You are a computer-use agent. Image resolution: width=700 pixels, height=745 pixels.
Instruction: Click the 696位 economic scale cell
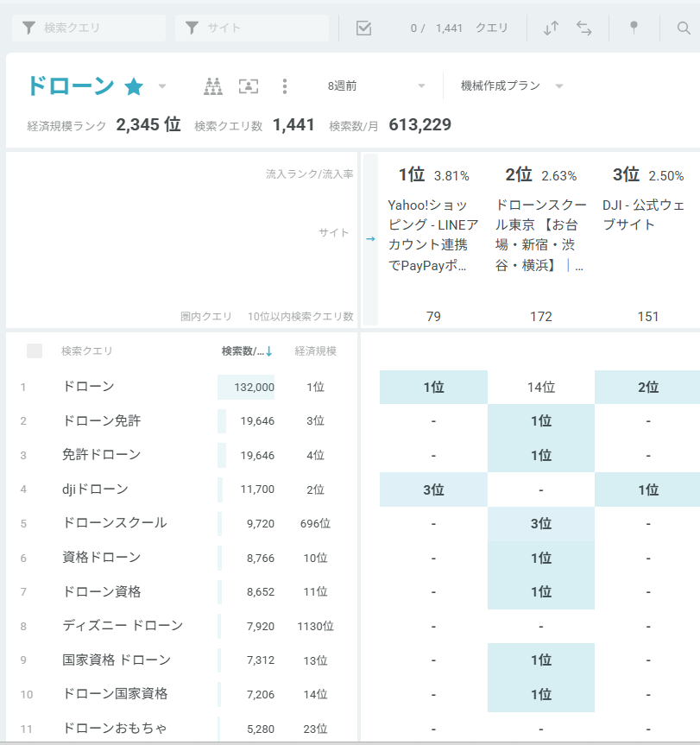[x=315, y=524]
